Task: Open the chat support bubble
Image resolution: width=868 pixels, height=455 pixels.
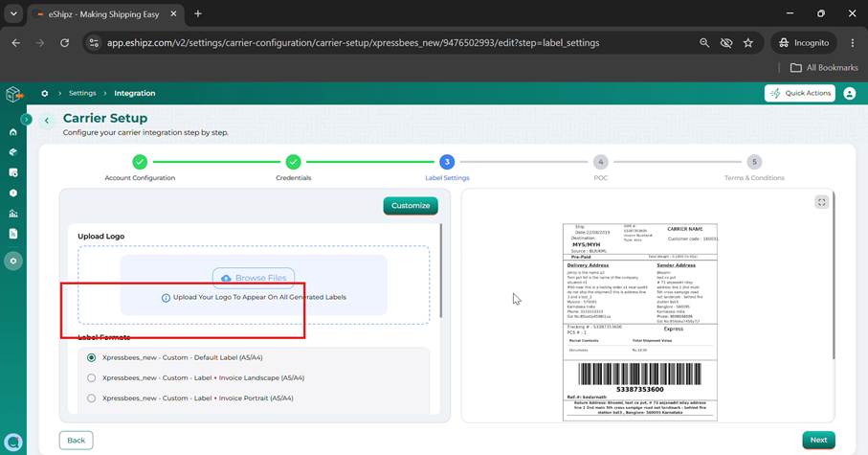Action: coord(13,442)
